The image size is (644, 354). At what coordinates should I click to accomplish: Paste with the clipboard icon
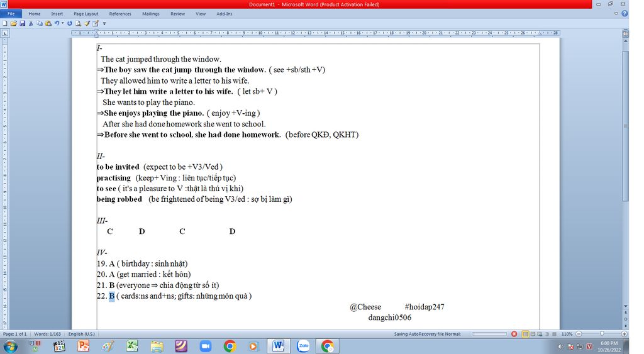[48, 23]
